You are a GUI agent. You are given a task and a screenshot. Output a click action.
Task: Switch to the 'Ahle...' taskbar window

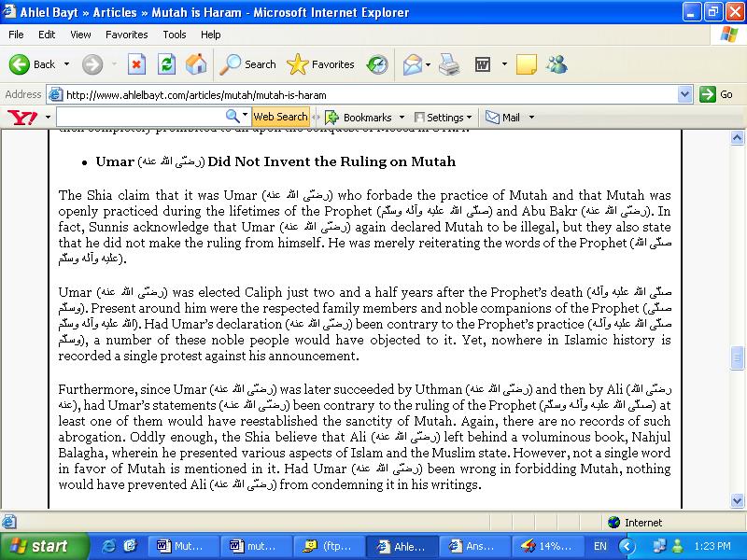click(x=402, y=546)
